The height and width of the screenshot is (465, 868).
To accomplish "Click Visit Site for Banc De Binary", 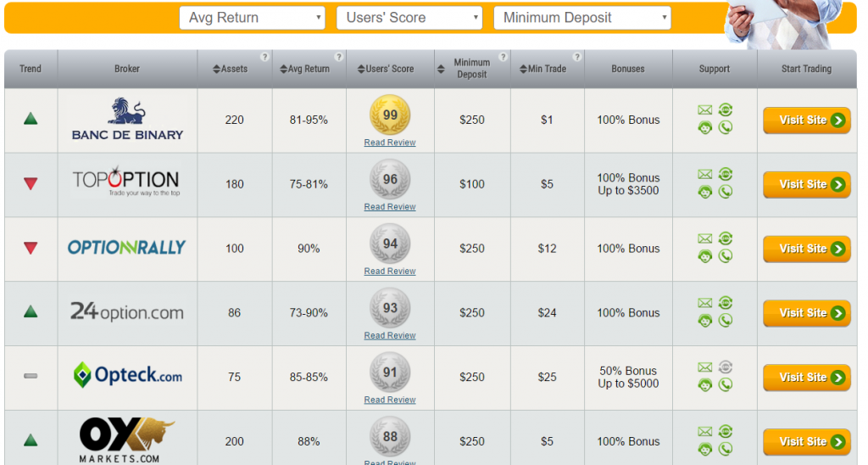I will coord(807,120).
